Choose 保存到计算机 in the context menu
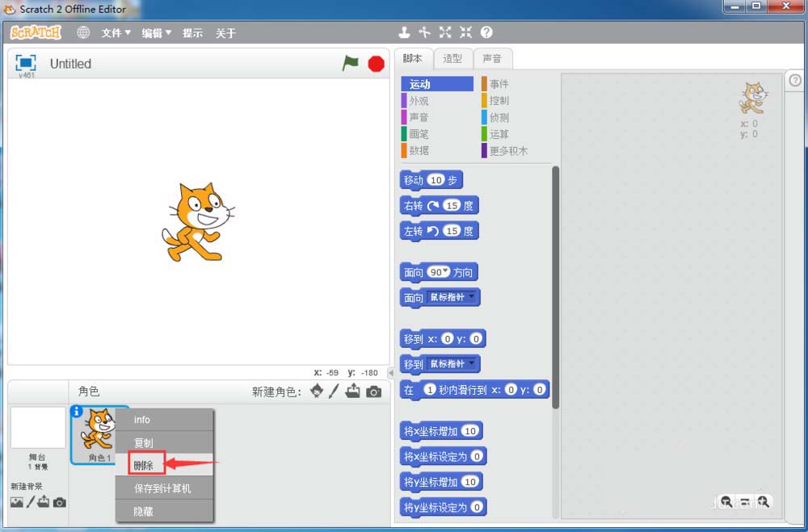Image resolution: width=808 pixels, height=532 pixels. (x=164, y=488)
